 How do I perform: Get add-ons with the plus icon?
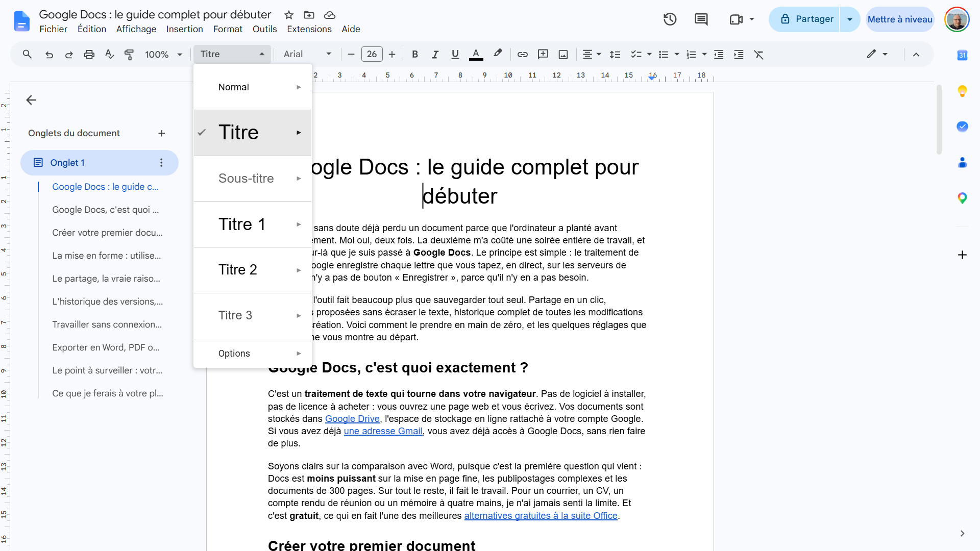962,255
